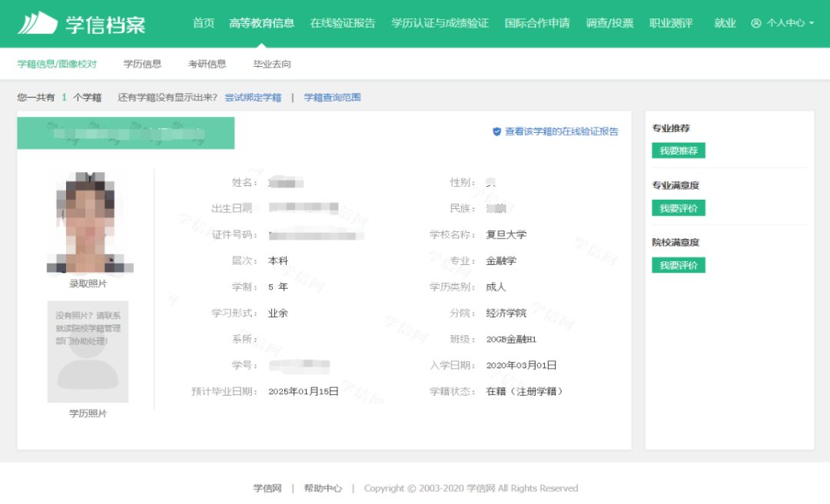The width and height of the screenshot is (830, 504).
Task: Open 高等教育信息 in the navigation bar
Action: coord(261,23)
